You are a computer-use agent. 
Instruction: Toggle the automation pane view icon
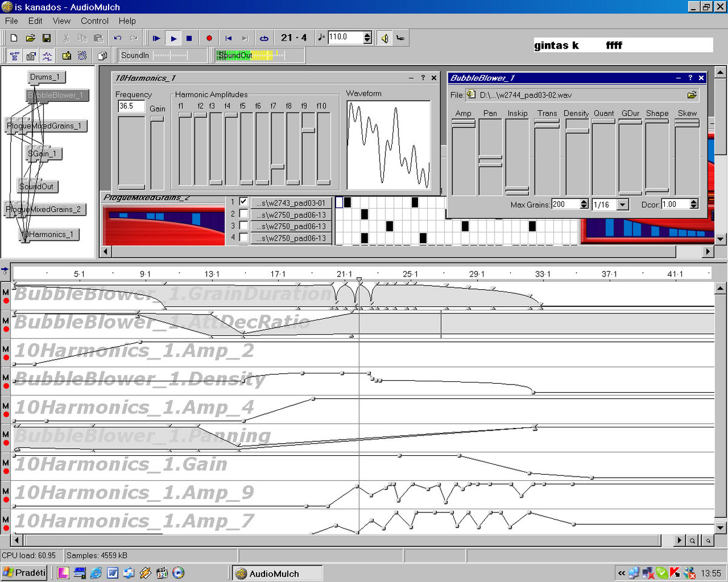pyautogui.click(x=47, y=56)
